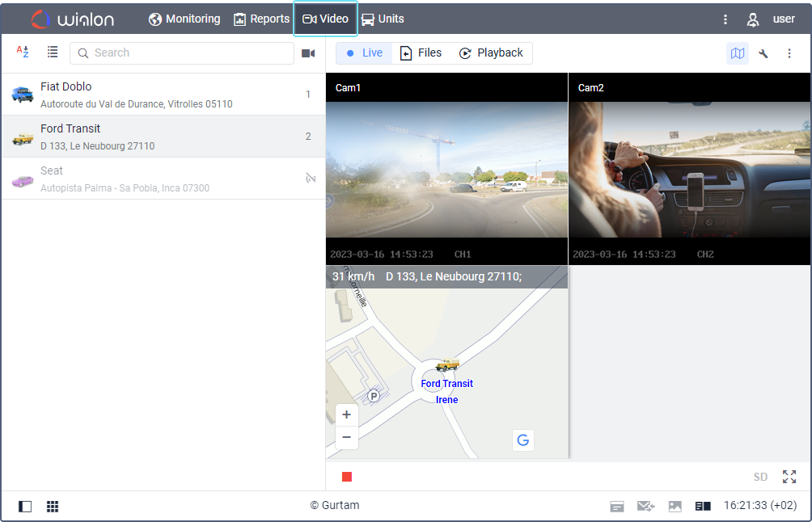
Task: Expand the top bar more options menu
Action: (725, 19)
